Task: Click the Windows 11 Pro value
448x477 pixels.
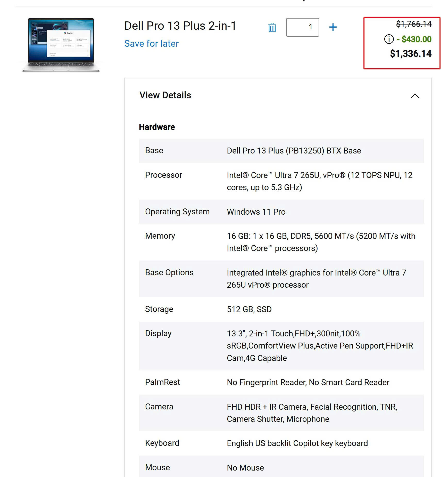Action: click(256, 212)
